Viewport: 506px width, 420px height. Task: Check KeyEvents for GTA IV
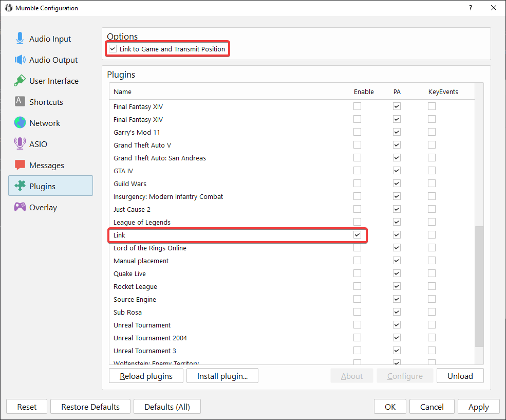click(432, 171)
